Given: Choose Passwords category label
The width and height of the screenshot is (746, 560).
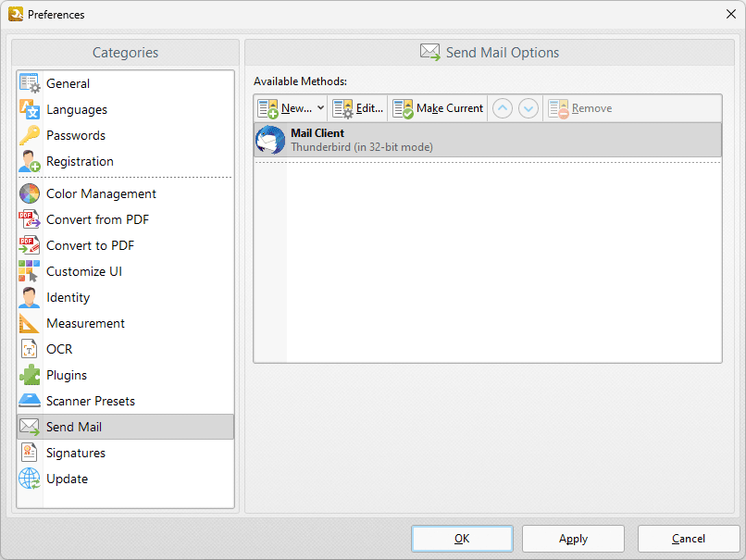Looking at the screenshot, I should [76, 135].
